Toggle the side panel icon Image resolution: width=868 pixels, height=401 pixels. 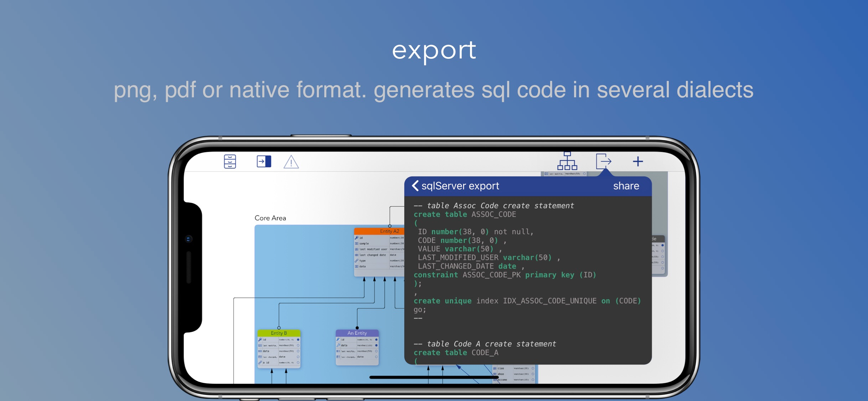tap(264, 161)
